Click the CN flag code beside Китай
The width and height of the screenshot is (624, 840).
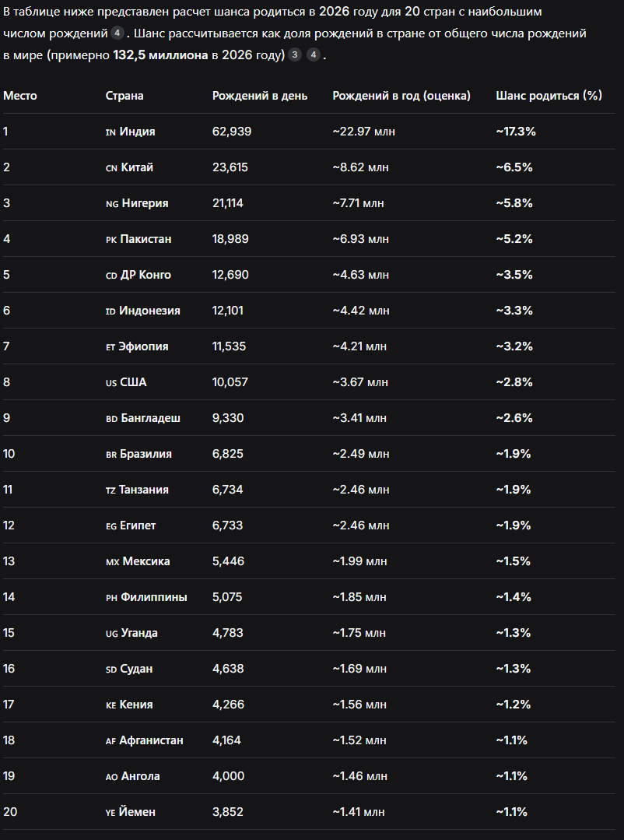[x=111, y=167]
